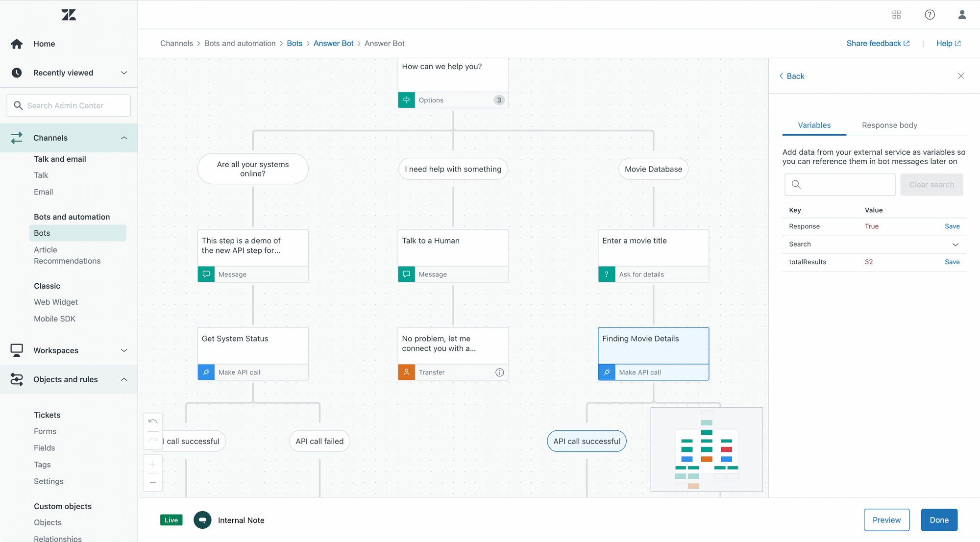Open the user profile icon
The width and height of the screenshot is (980, 542).
pyautogui.click(x=962, y=15)
